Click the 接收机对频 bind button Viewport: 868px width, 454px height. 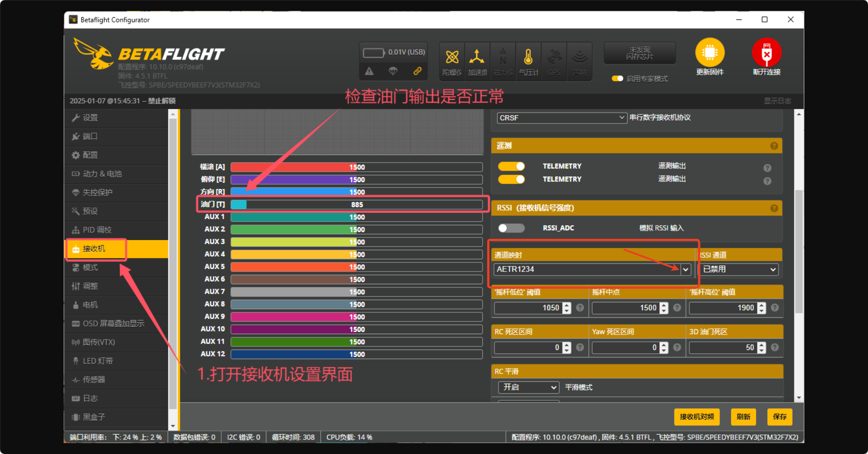point(697,417)
